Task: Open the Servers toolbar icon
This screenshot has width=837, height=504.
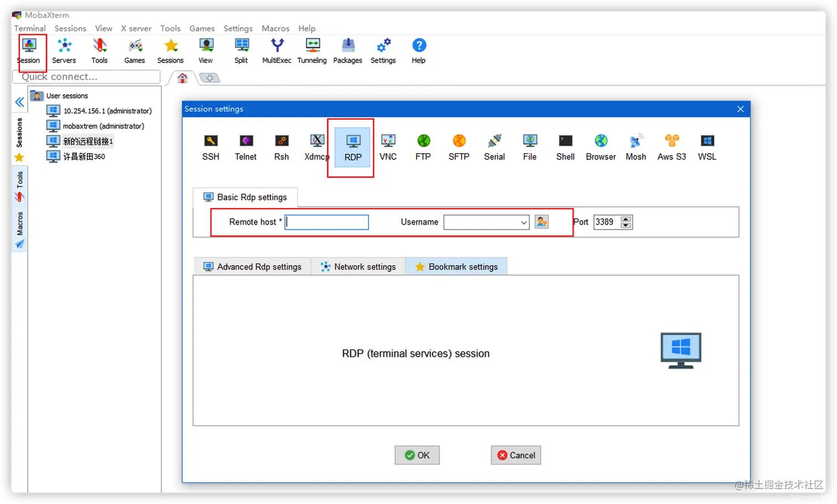Action: tap(64, 51)
